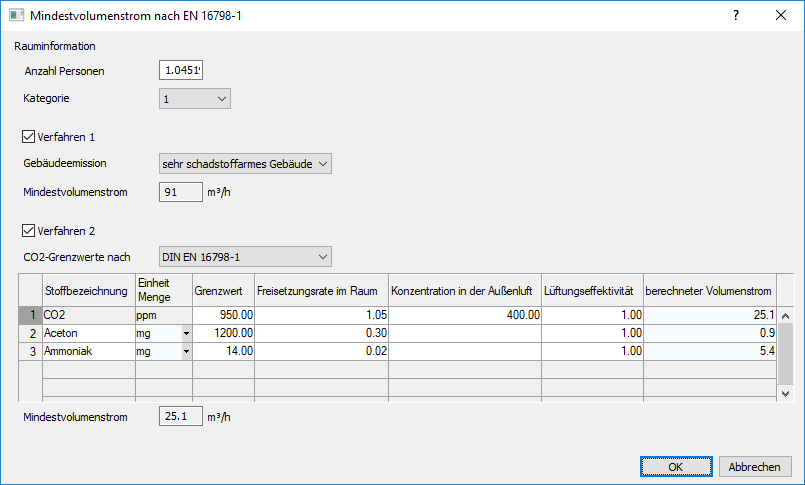Select row header number 1
The width and height of the screenshot is (805, 485).
coord(30,316)
